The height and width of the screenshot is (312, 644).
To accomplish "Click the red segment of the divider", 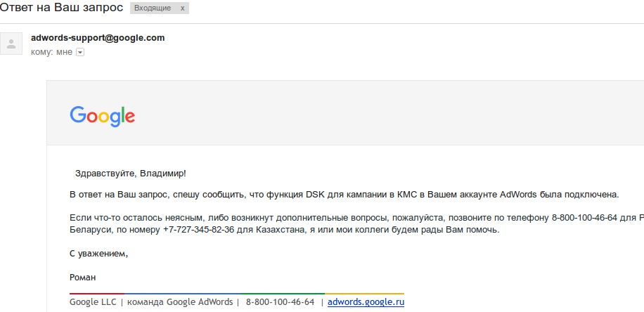I will click(x=97, y=293).
